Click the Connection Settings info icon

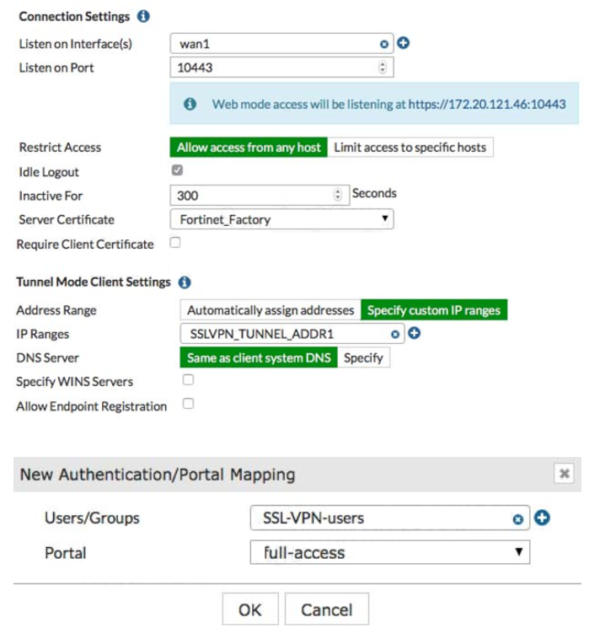click(x=143, y=16)
